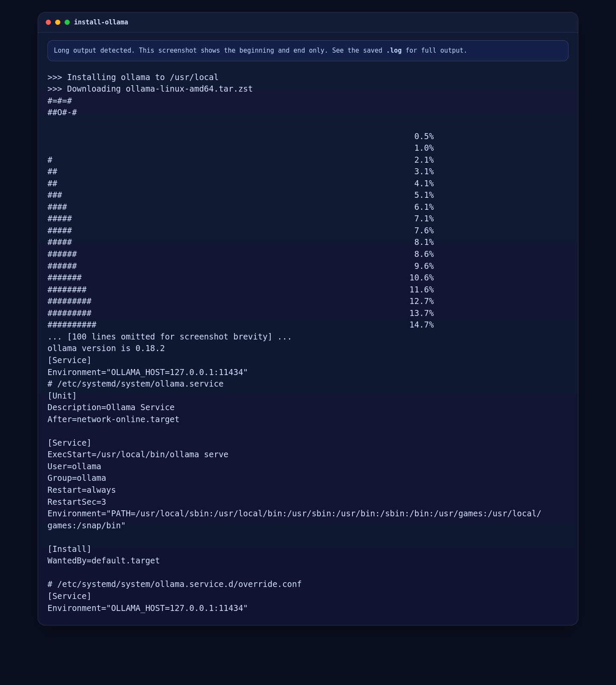The width and height of the screenshot is (616, 685).
Task: Click the 10.6% progress value
Action: (422, 278)
